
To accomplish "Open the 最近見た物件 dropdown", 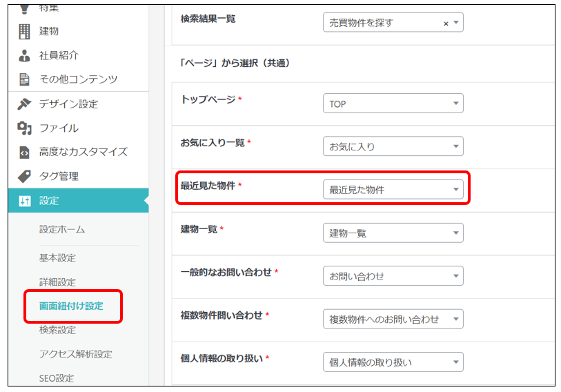I will coord(393,190).
